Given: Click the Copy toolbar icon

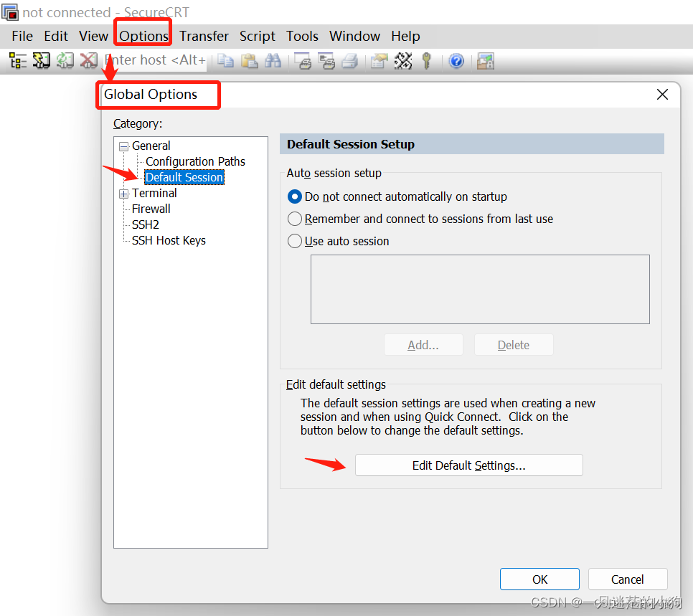Looking at the screenshot, I should coord(226,60).
